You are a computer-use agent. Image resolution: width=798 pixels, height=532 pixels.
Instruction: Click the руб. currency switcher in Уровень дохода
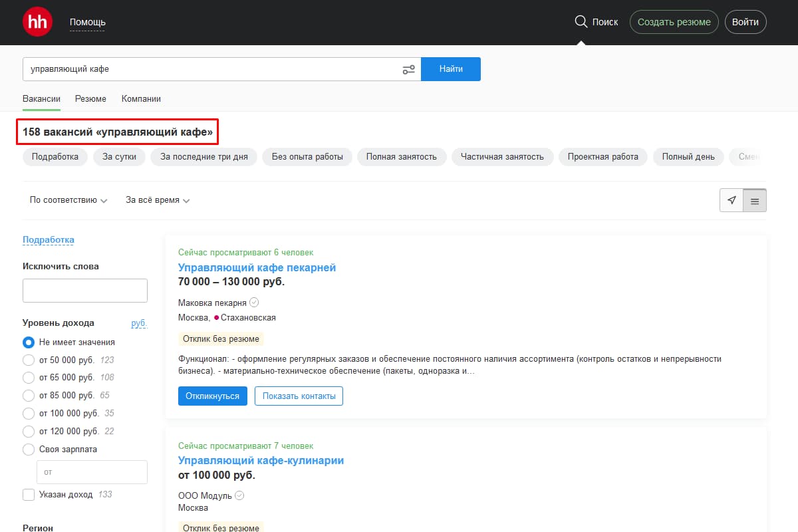tap(139, 323)
